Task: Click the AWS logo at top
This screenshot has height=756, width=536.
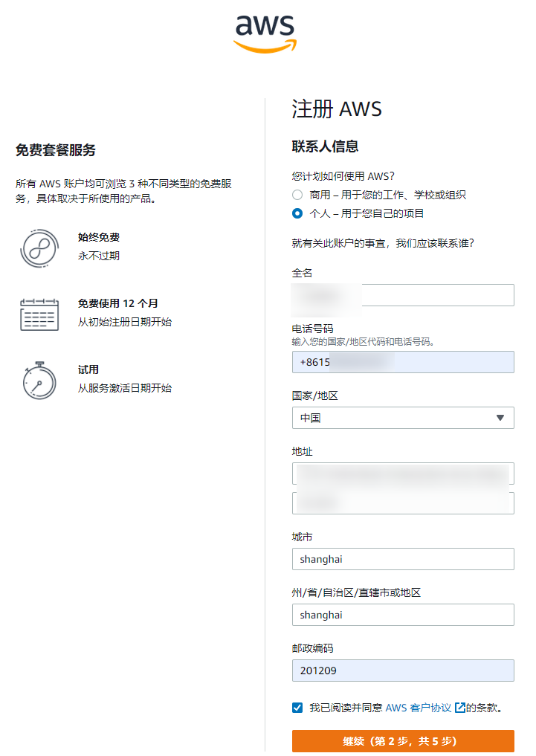Action: [x=265, y=33]
